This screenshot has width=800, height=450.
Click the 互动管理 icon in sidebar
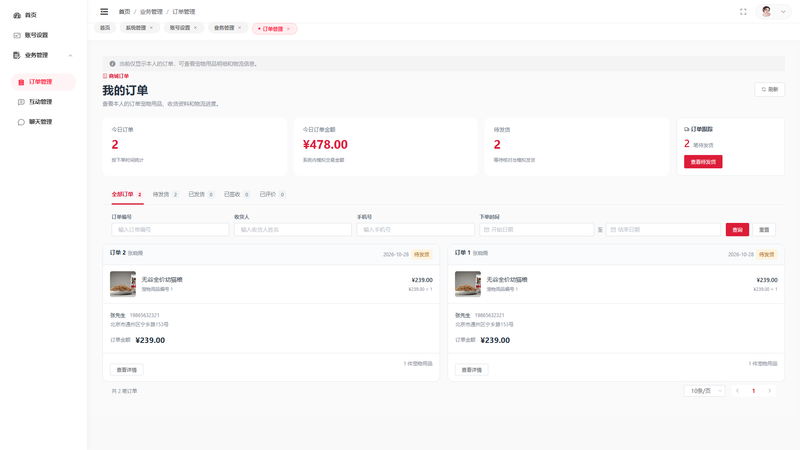(x=21, y=102)
